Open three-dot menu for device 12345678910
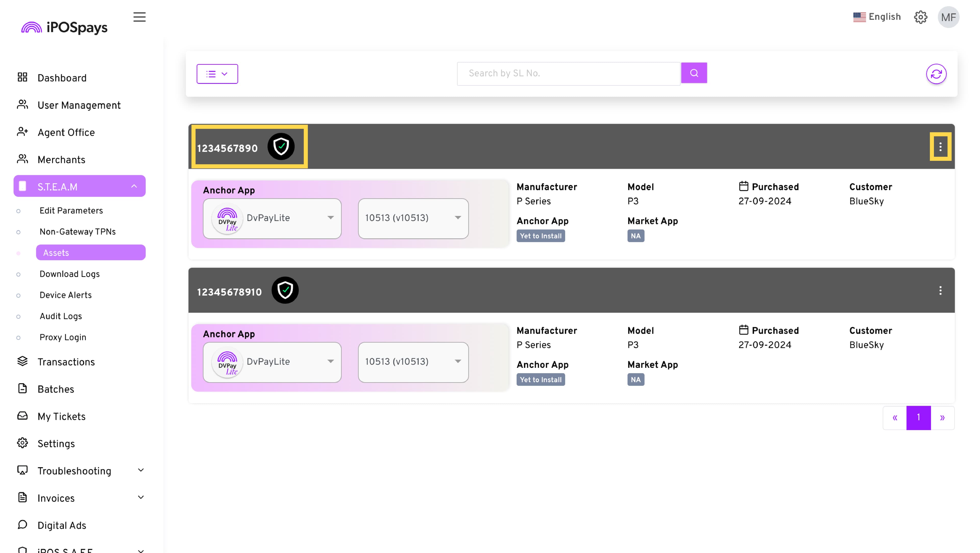The width and height of the screenshot is (980, 553). (x=940, y=291)
